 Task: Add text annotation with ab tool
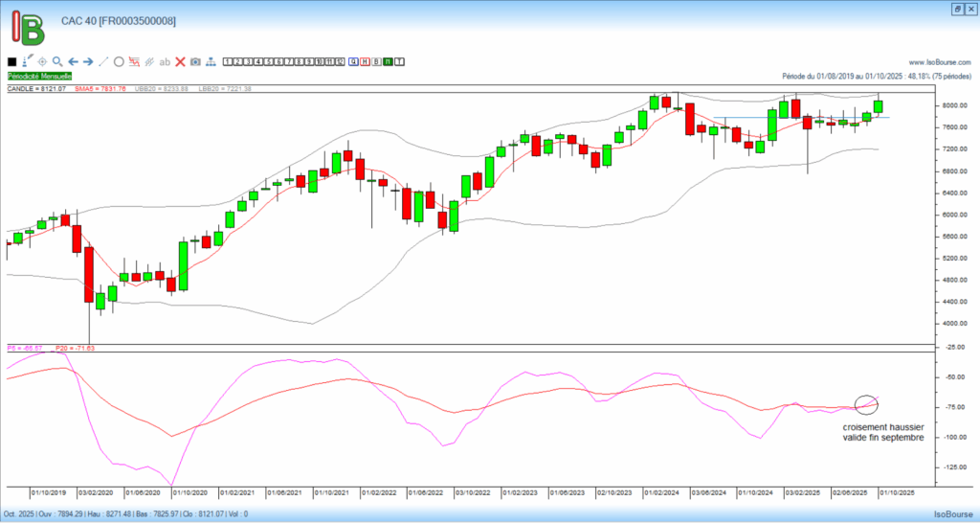click(165, 62)
